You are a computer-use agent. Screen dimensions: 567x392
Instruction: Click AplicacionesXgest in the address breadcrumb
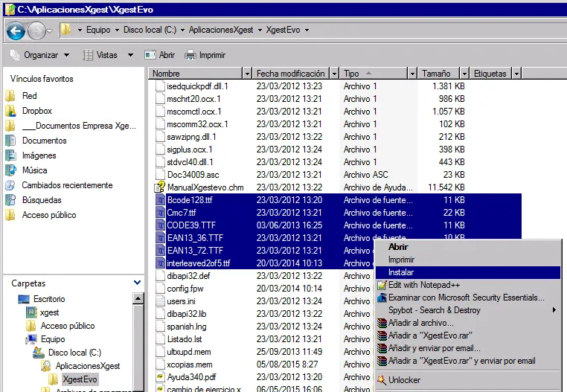[222, 30]
